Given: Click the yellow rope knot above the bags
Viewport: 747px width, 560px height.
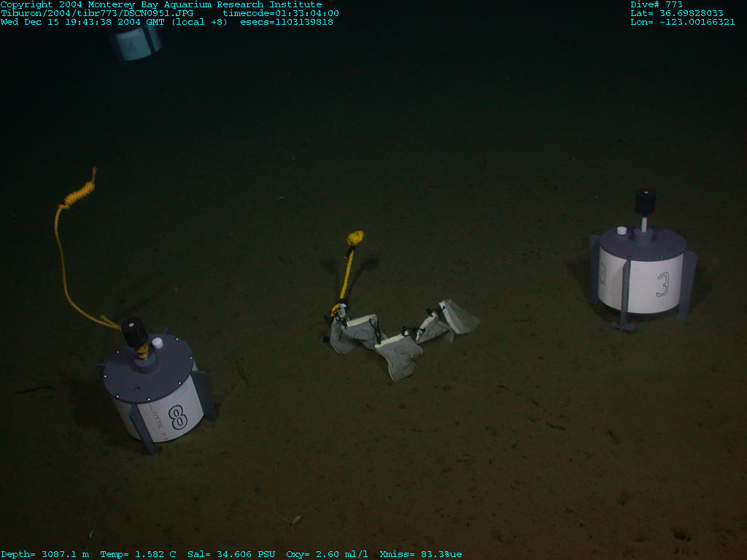Looking at the screenshot, I should pos(355,238).
